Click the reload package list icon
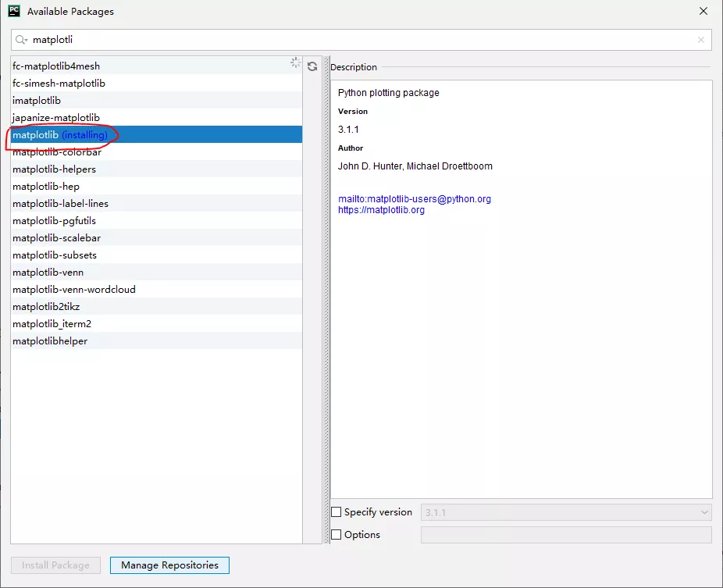This screenshot has width=723, height=588. pos(312,66)
